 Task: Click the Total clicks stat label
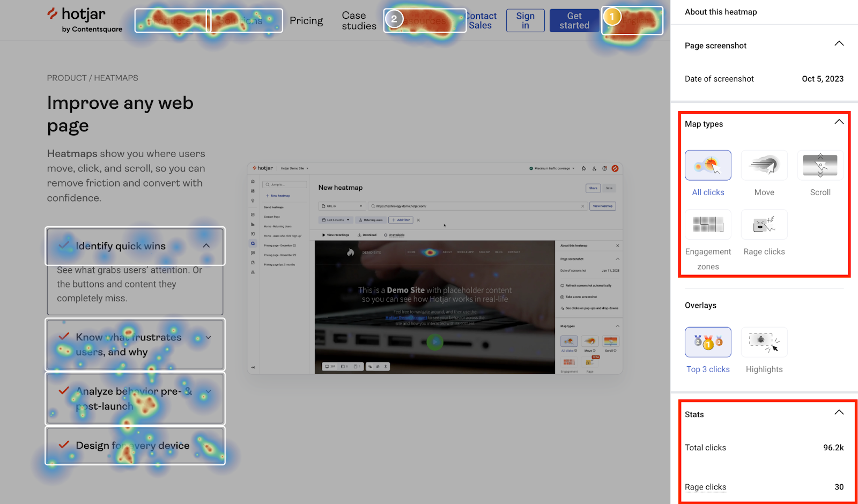[705, 448]
